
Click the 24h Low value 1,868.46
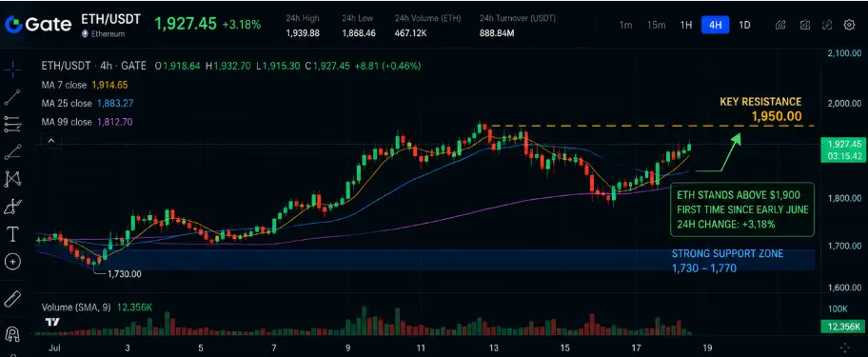359,33
